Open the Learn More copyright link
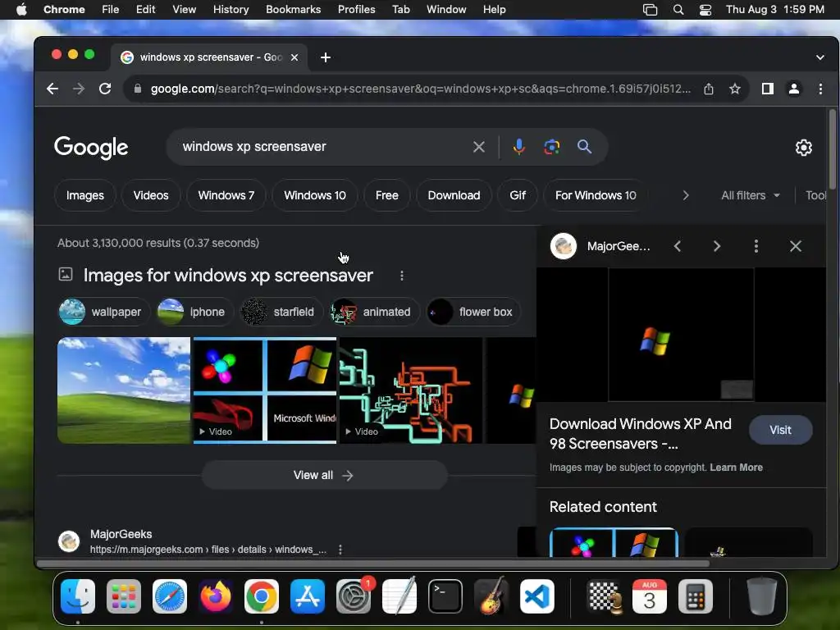840x630 pixels. point(736,467)
